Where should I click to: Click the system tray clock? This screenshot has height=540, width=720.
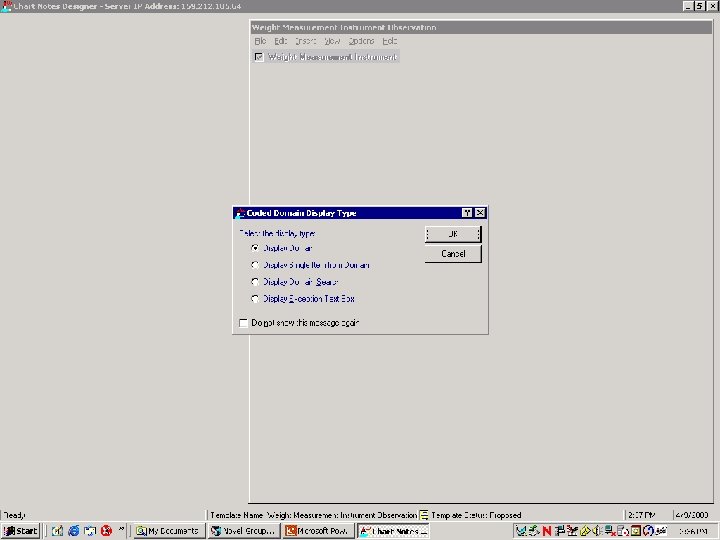click(x=693, y=531)
